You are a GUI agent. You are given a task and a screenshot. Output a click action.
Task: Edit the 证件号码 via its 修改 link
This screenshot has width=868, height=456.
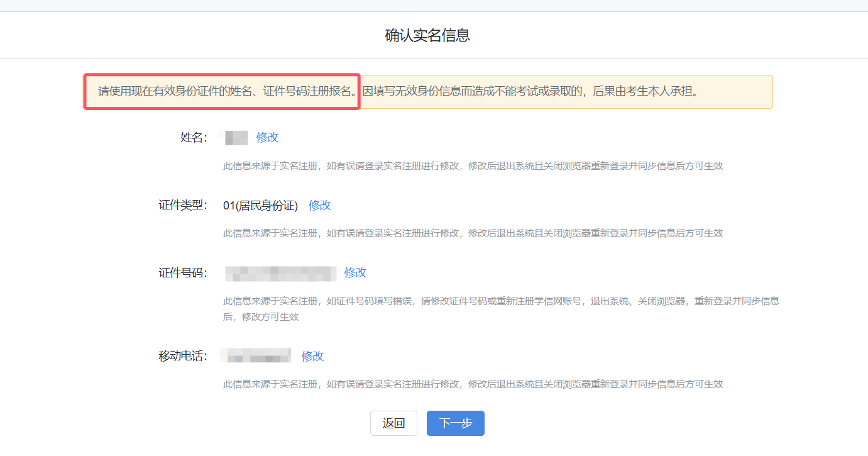[355, 272]
